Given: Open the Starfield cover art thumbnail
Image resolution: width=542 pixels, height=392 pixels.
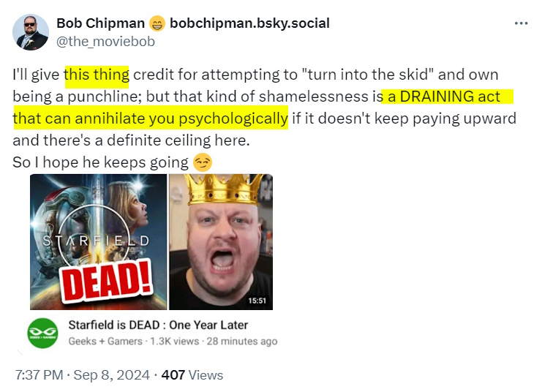Looking at the screenshot, I should 98,241.
